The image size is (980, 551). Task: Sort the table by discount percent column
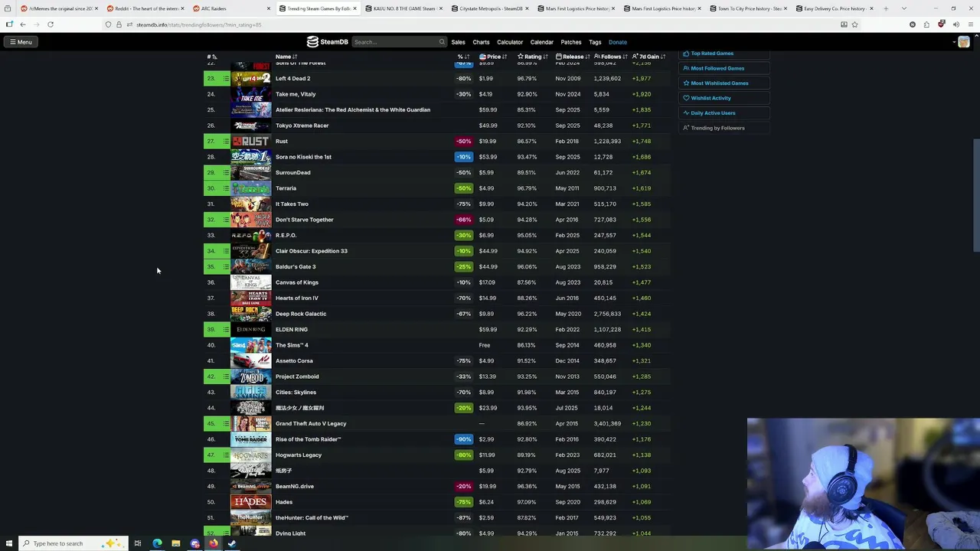(462, 57)
